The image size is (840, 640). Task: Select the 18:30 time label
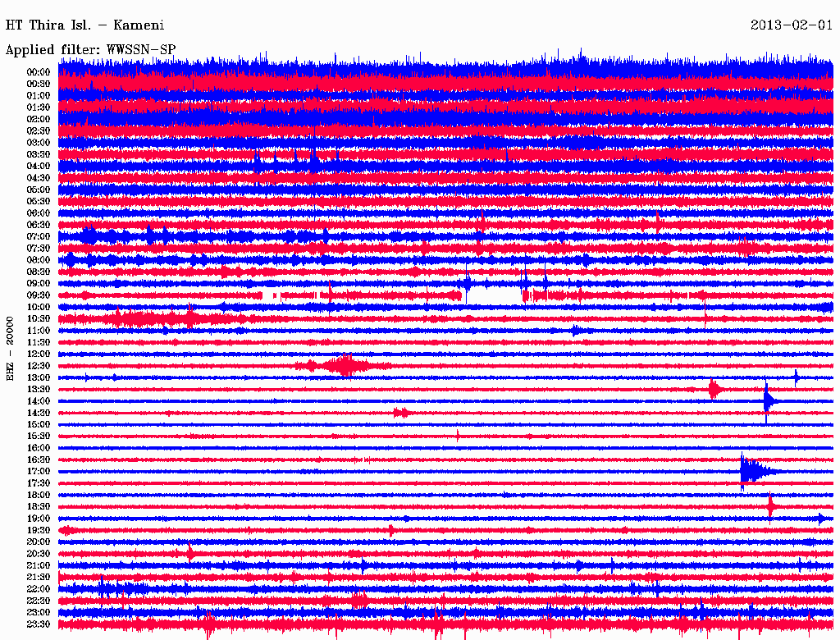pyautogui.click(x=39, y=506)
